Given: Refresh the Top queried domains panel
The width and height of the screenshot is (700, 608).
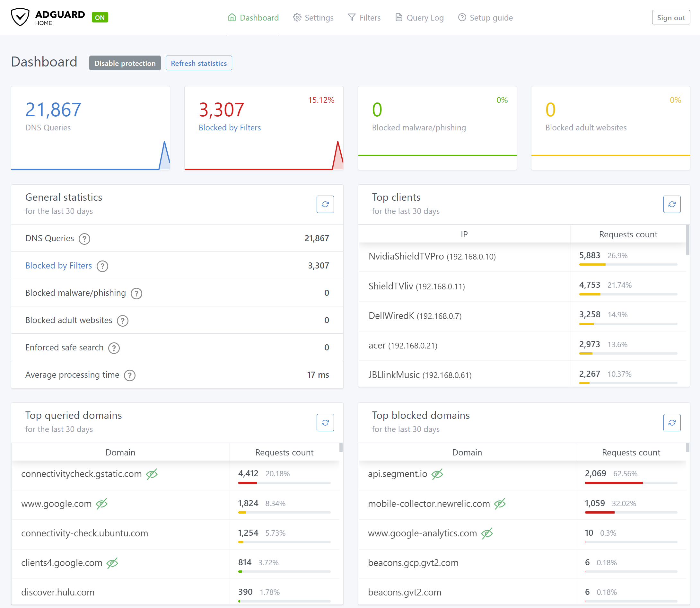Looking at the screenshot, I should tap(325, 422).
